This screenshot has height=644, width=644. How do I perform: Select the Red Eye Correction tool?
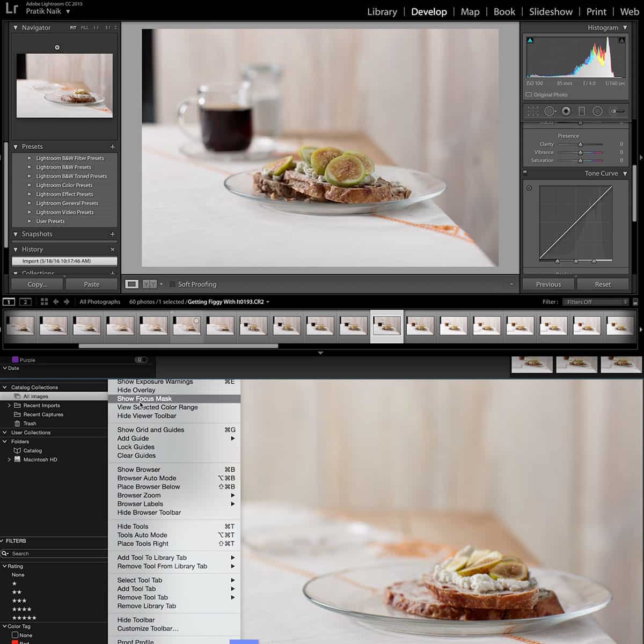pyautogui.click(x=565, y=111)
